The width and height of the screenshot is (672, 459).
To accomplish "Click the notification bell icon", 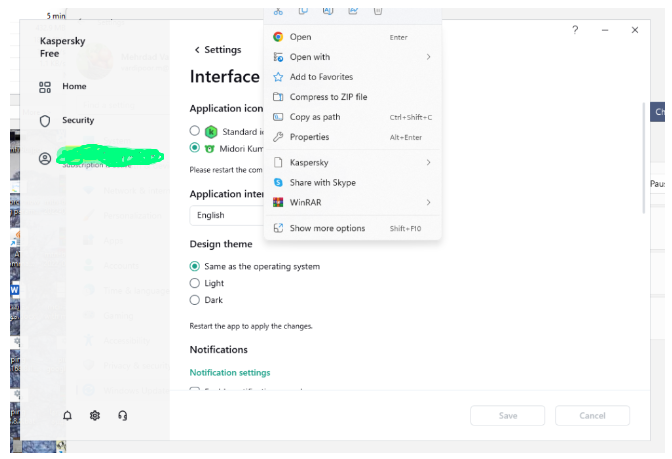I will [68, 415].
